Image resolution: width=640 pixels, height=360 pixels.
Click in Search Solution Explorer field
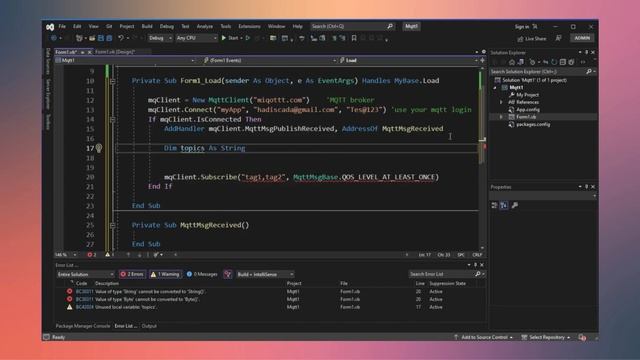pyautogui.click(x=538, y=71)
